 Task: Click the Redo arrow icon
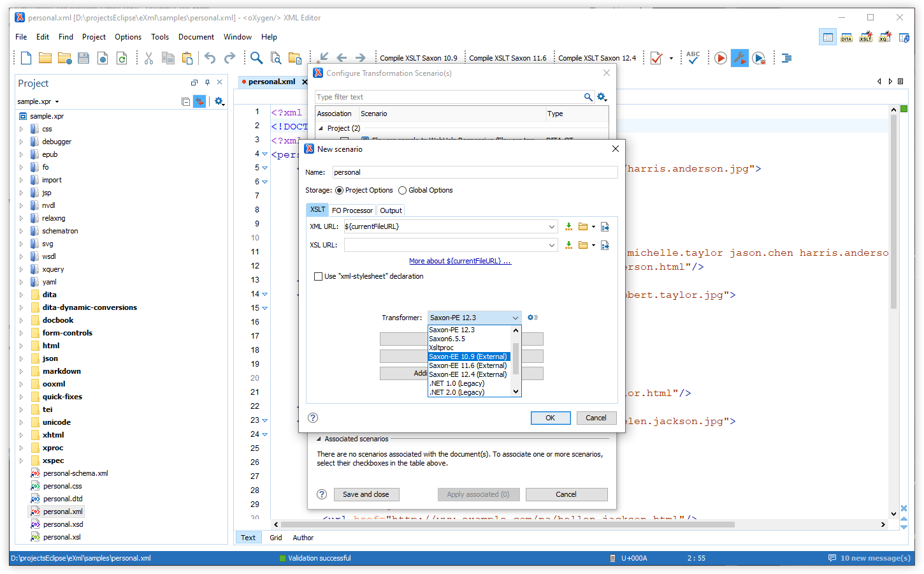229,58
